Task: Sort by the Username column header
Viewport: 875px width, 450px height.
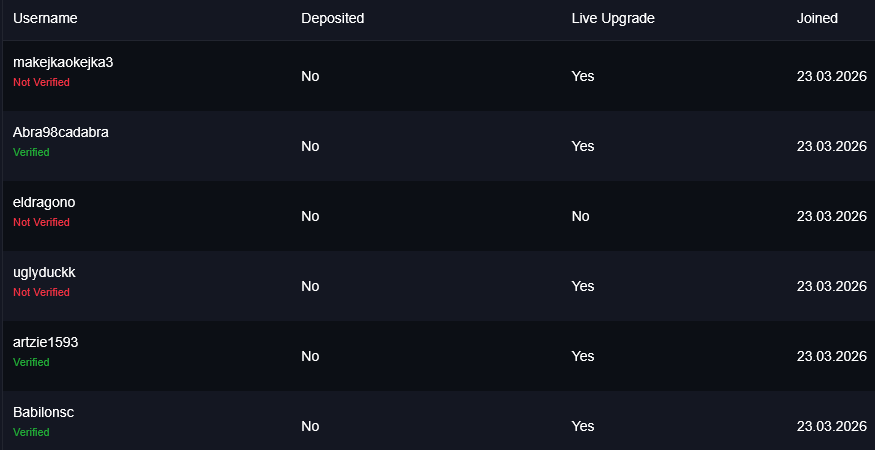Action: tap(45, 18)
